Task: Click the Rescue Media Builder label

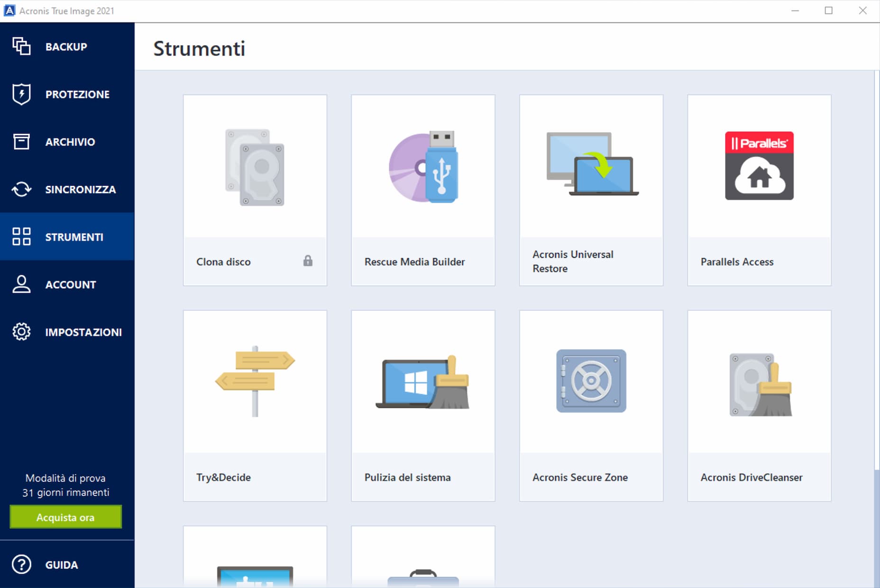Action: (x=414, y=262)
